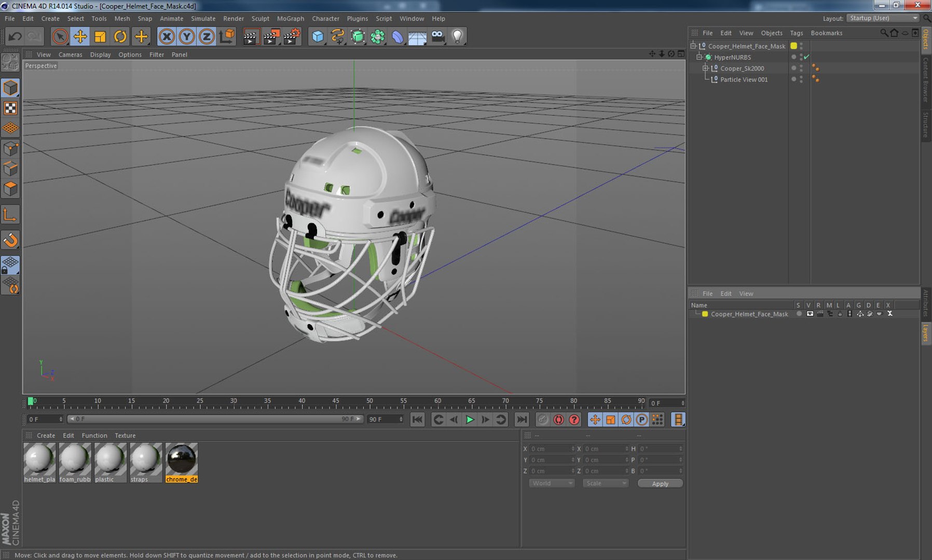Screen dimensions: 932x560
Task: Toggle Particle View 001 visibility dot
Action: pyautogui.click(x=793, y=79)
